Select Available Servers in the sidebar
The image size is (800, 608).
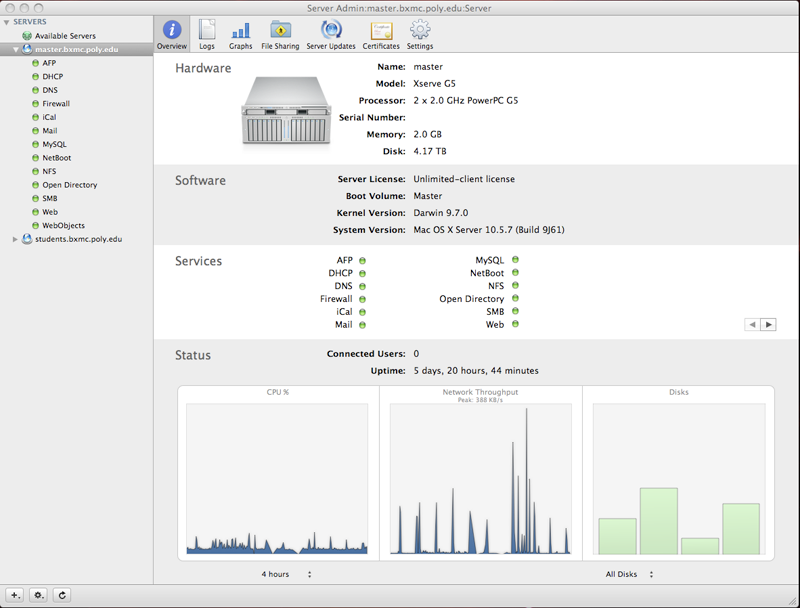click(x=65, y=36)
